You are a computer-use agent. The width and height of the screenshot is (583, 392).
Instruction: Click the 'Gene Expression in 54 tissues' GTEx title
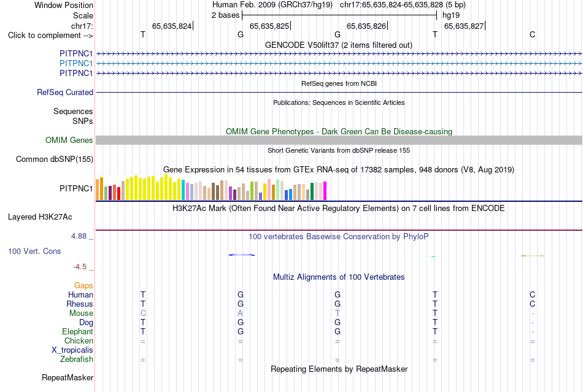338,170
